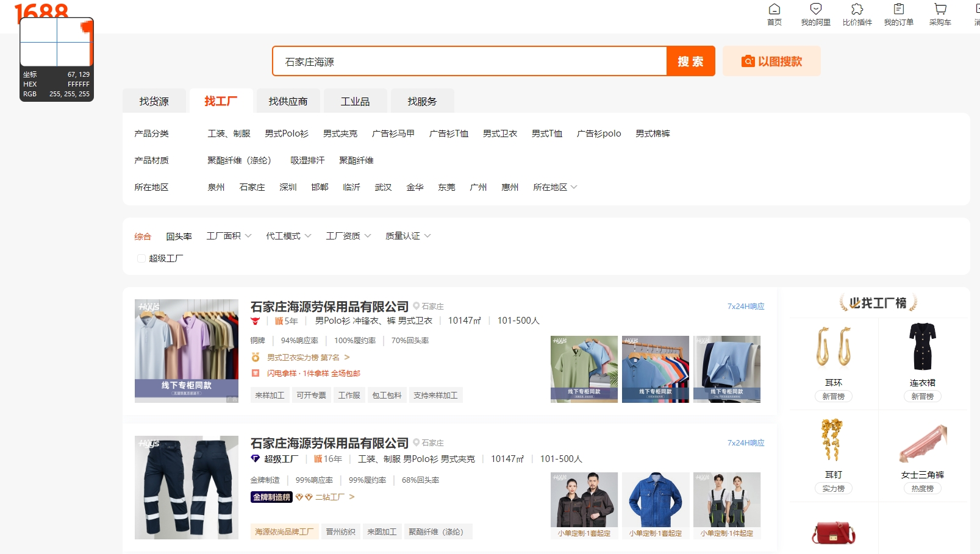Open the navy work pants thumbnail
980x554 pixels.
187,488
